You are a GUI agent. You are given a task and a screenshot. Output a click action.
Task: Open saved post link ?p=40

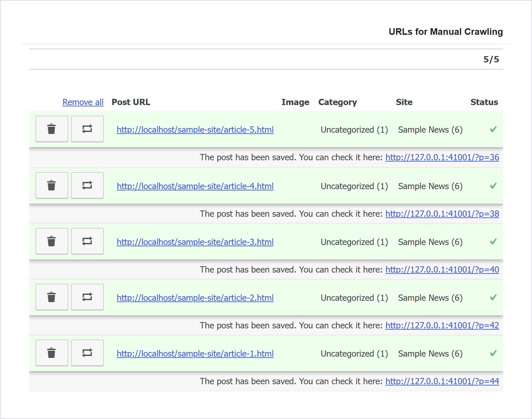[442, 270]
